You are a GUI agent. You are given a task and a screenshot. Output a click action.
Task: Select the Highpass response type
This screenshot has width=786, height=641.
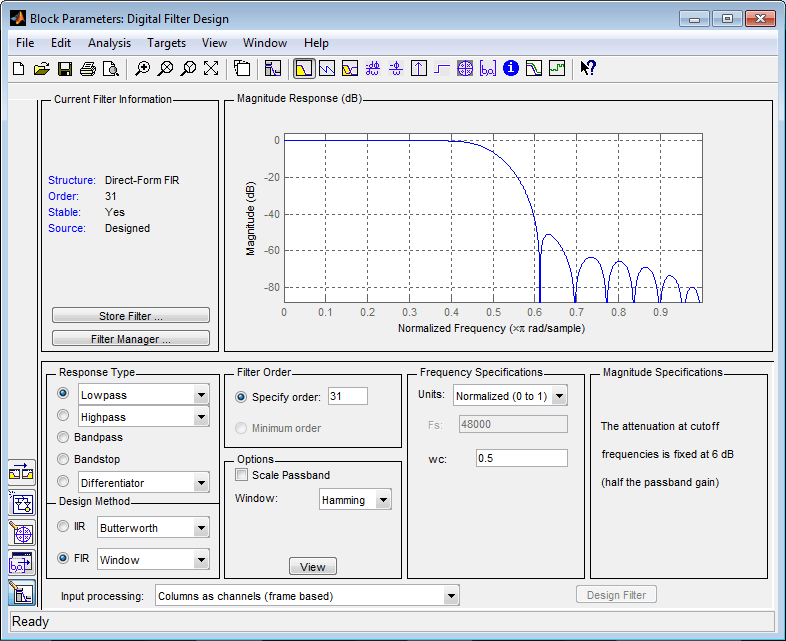click(x=64, y=416)
